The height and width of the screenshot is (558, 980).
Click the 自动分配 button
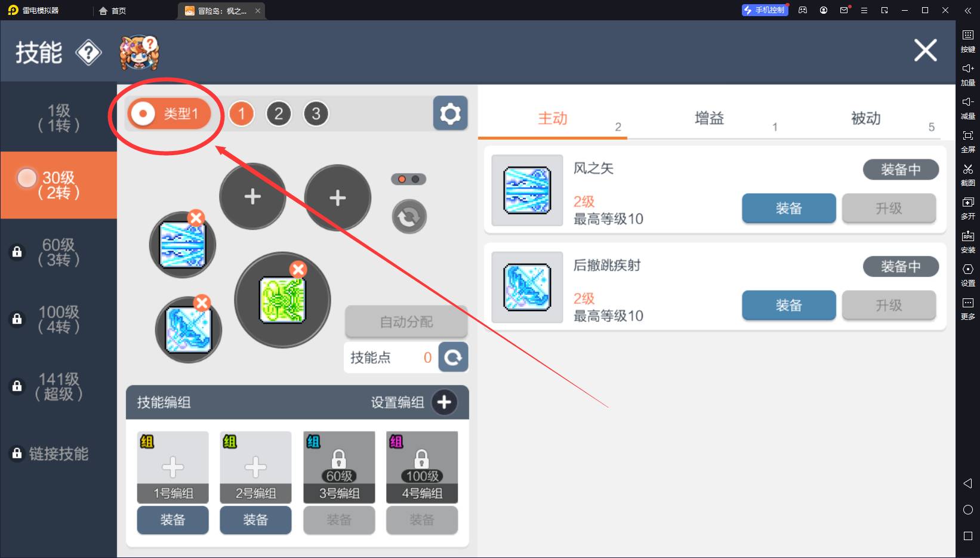(x=406, y=322)
